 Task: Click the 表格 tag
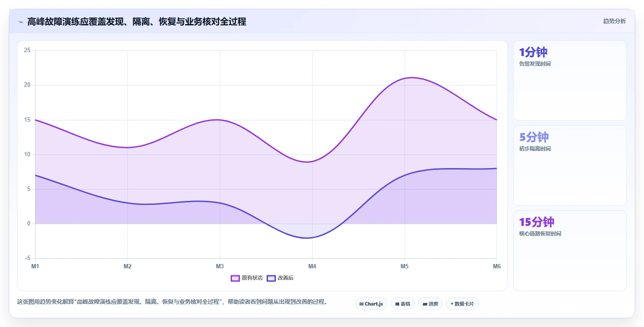(x=402, y=304)
